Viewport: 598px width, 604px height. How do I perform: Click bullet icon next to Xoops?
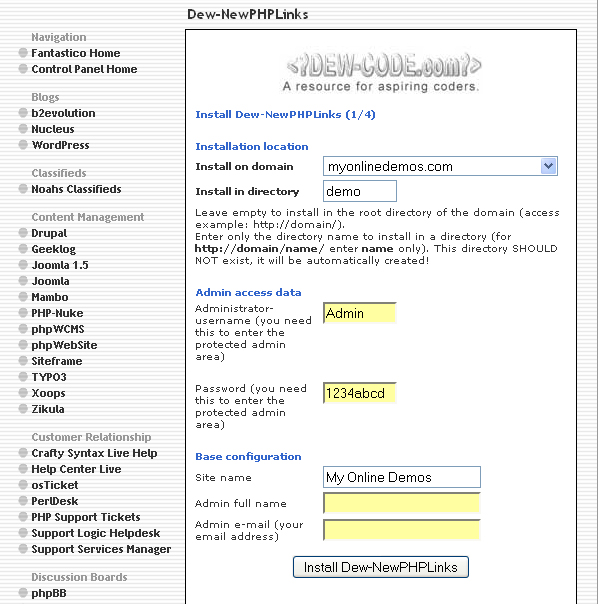coord(23,393)
